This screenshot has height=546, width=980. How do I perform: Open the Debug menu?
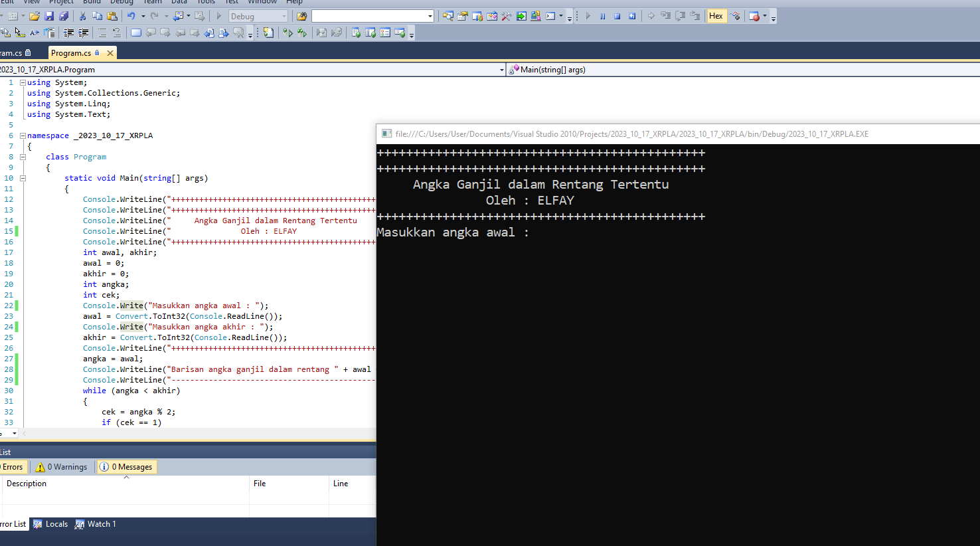(122, 2)
